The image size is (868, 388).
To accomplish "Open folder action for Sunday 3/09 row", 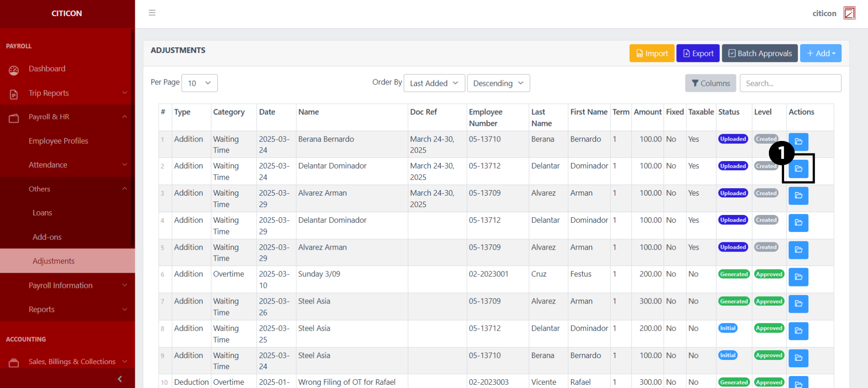I will point(798,277).
